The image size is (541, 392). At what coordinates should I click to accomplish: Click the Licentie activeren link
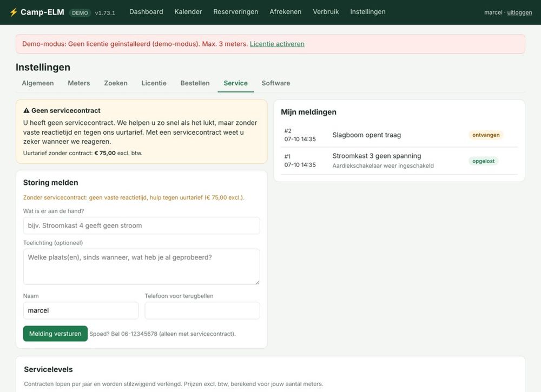[277, 44]
